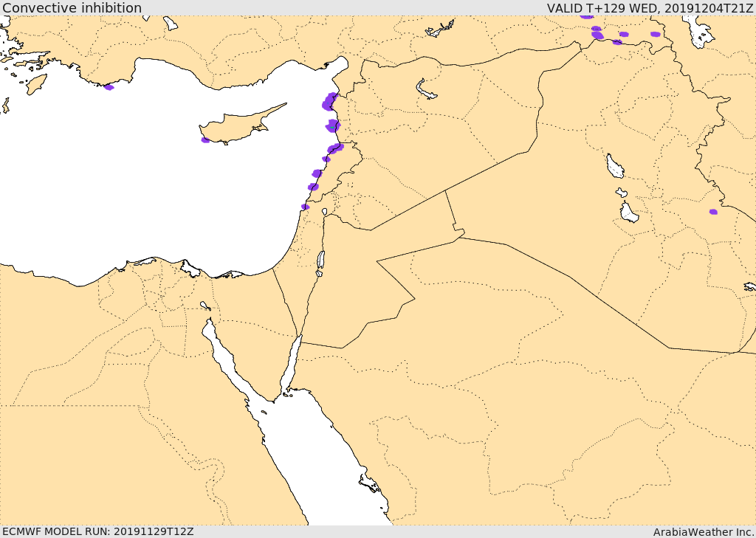Click the Dead Sea on the map
This screenshot has height=538, width=756.
pyautogui.click(x=320, y=261)
